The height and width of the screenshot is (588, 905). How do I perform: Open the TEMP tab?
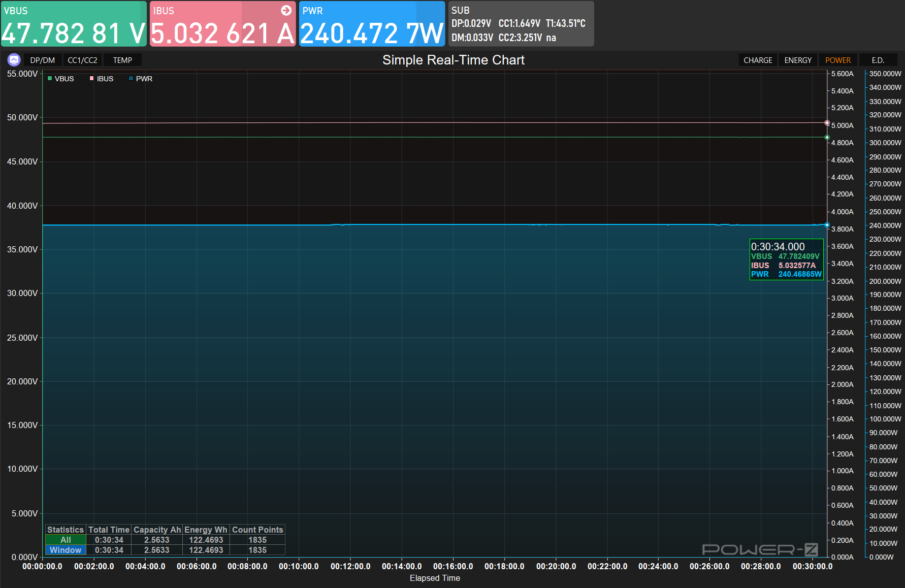[x=122, y=60]
